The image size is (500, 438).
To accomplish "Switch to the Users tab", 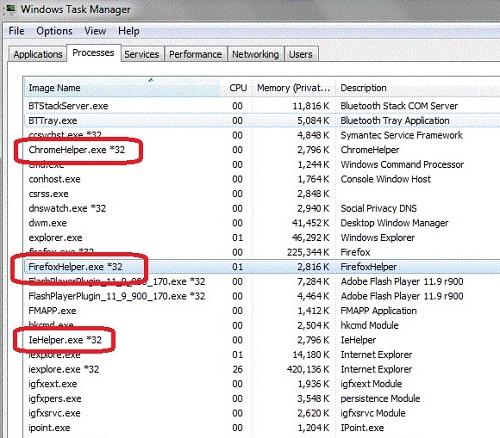I will 301,54.
